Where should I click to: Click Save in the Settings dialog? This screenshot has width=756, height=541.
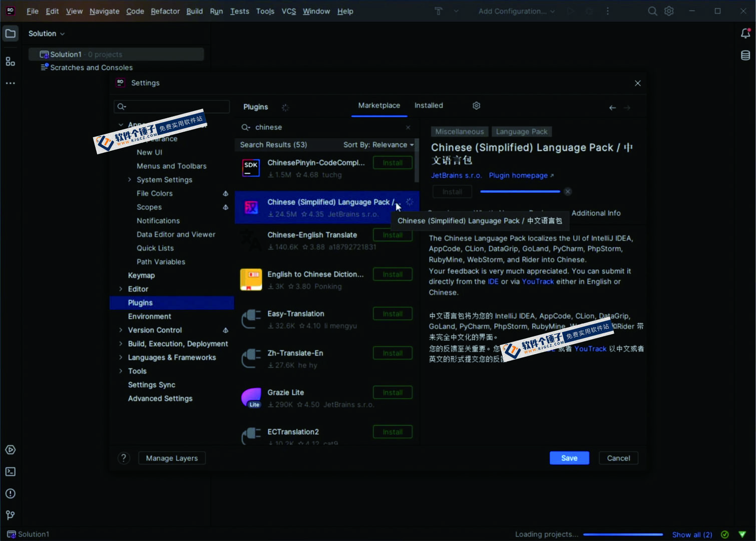click(569, 458)
